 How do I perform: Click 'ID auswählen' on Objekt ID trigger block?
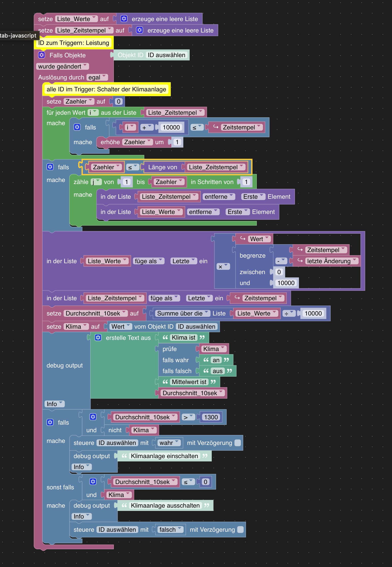tap(167, 55)
